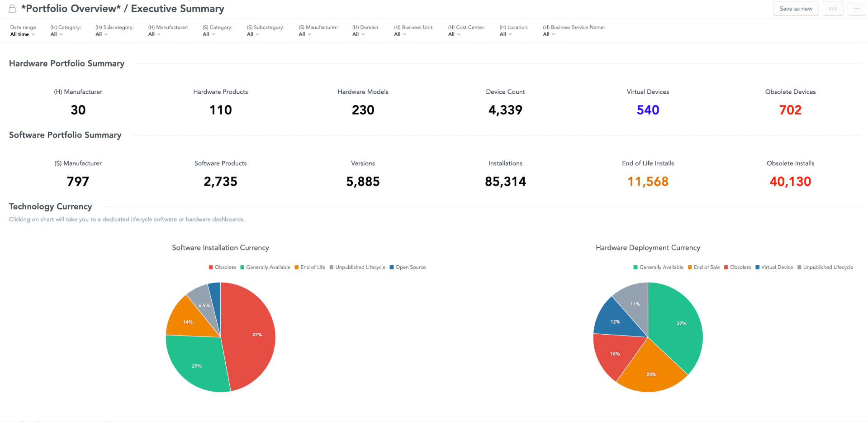Open the three-dot more options menu
The width and height of the screenshot is (868, 422).
pyautogui.click(x=856, y=9)
